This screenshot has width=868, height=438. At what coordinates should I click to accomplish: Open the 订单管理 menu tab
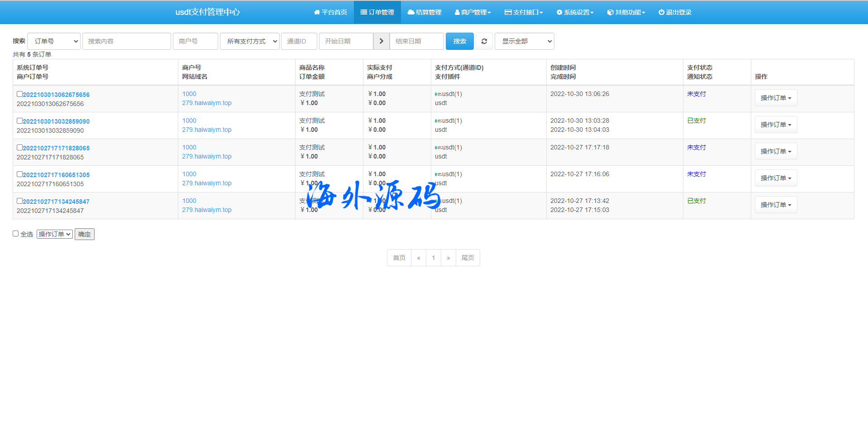377,12
